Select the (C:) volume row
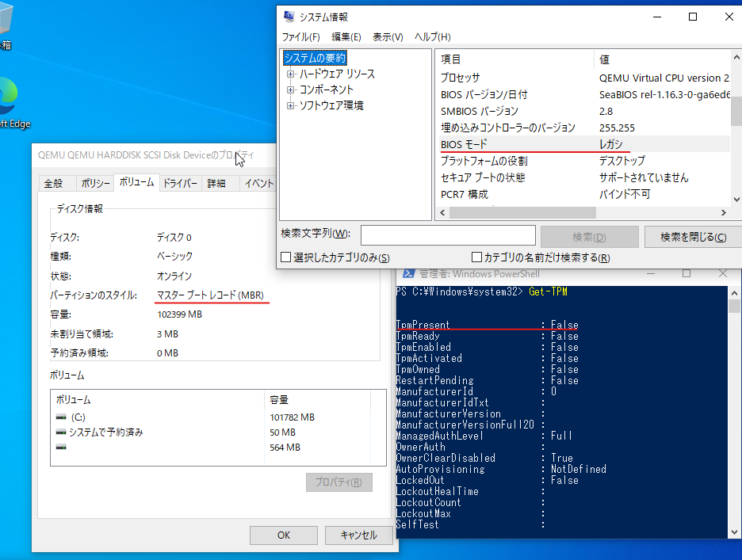Image resolution: width=742 pixels, height=560 pixels. 212,417
